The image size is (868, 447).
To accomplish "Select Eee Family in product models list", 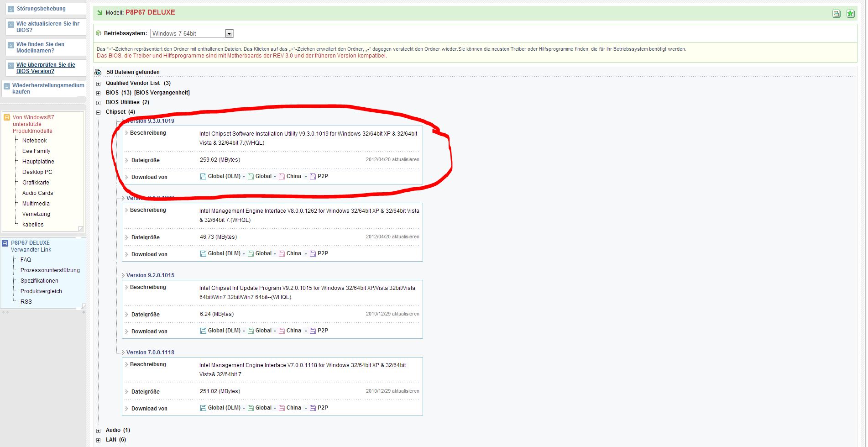I will 37,151.
